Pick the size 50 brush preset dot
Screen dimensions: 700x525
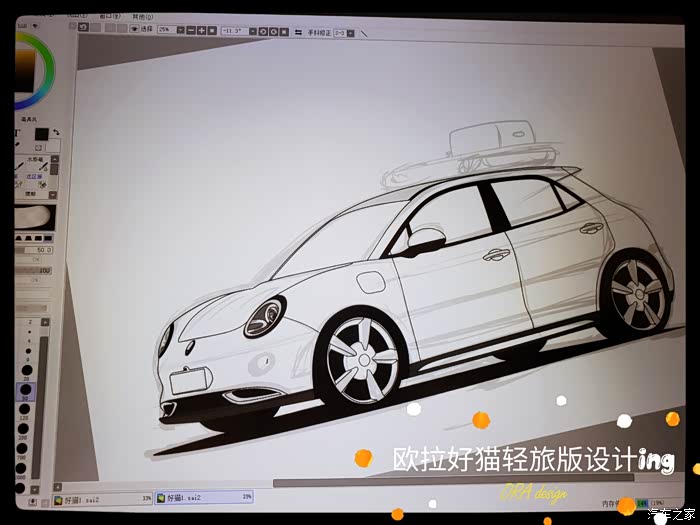[25, 390]
